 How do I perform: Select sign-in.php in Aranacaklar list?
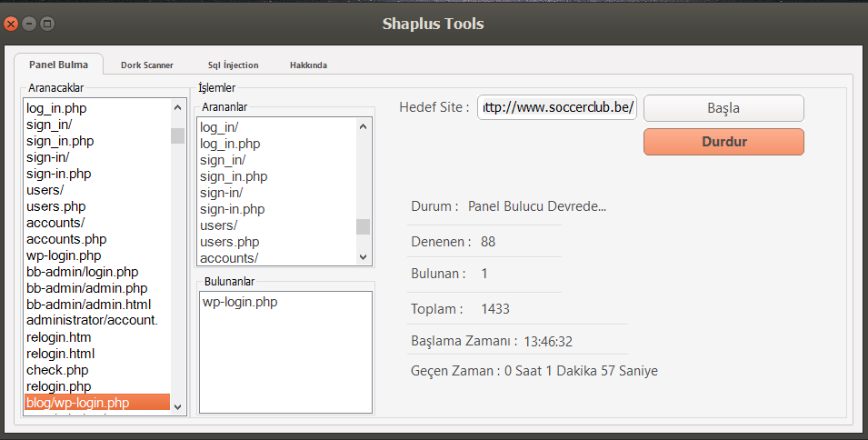point(97,174)
